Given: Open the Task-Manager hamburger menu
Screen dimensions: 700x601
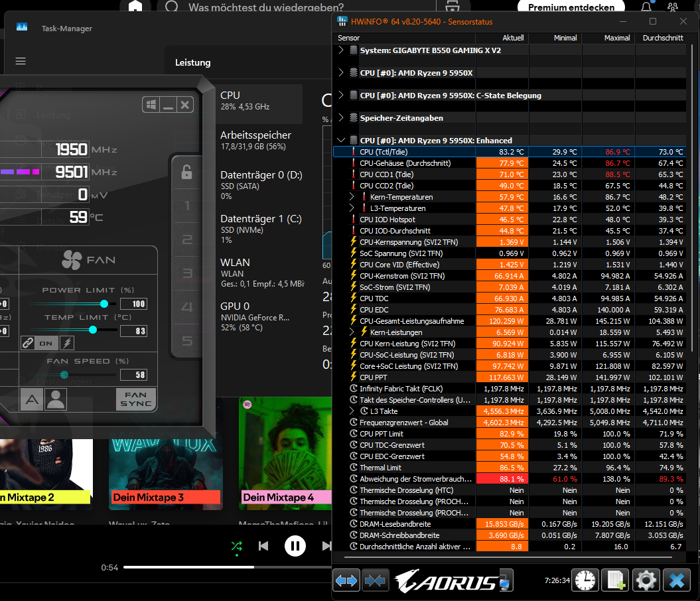Looking at the screenshot, I should (x=21, y=61).
